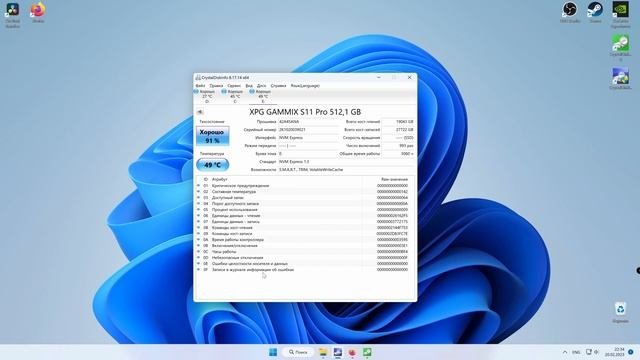Viewport: 640px width, 360px height.
Task: Open the Вид menu
Action: [249, 86]
